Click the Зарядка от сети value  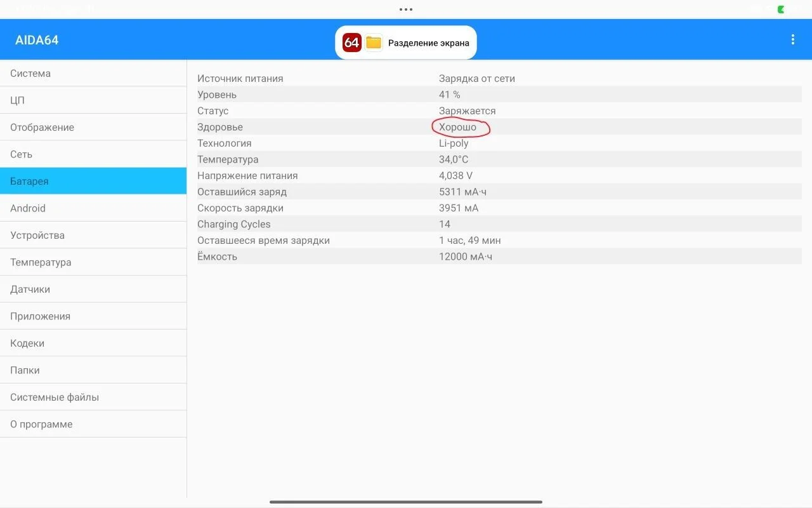[x=477, y=79]
